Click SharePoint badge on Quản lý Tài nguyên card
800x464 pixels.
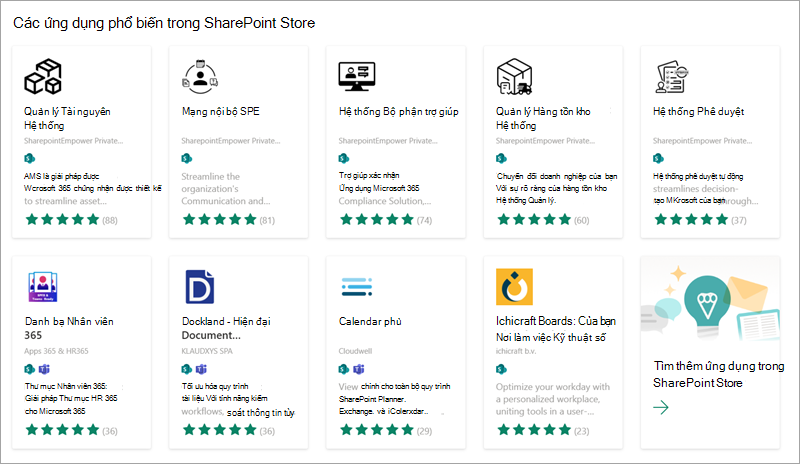[x=30, y=158]
